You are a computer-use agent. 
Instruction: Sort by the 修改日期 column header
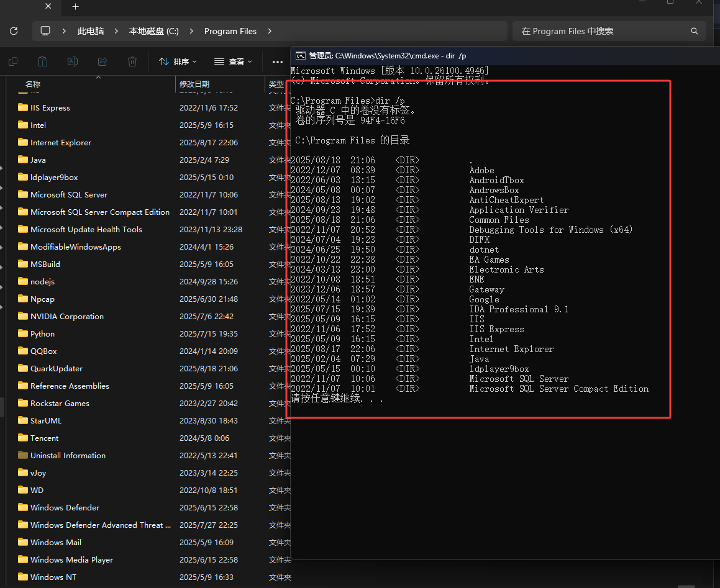194,84
